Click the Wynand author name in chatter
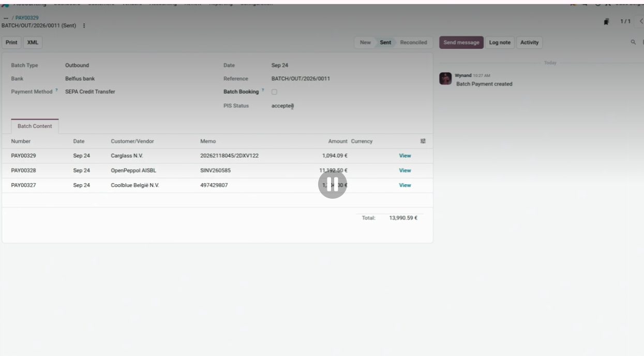 click(463, 76)
